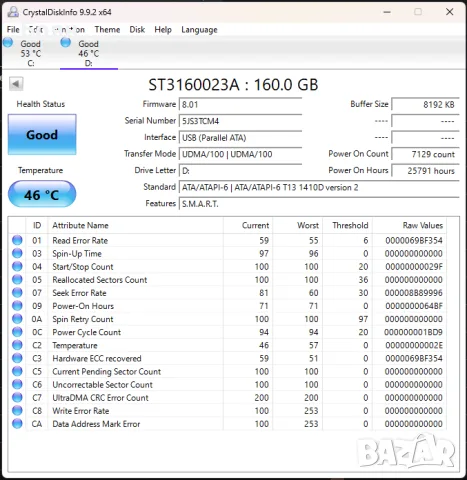Click the Seek Error Rate status orb

17,293
